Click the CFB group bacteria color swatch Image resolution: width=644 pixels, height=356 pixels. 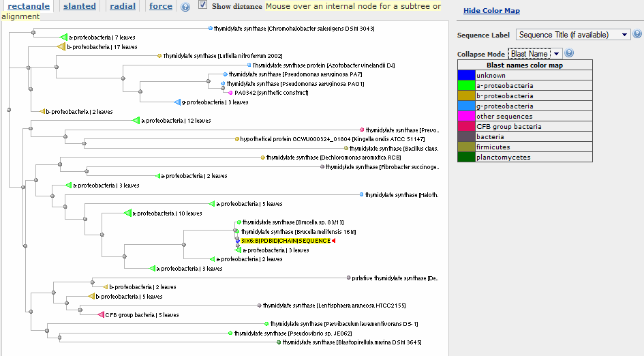pos(466,127)
